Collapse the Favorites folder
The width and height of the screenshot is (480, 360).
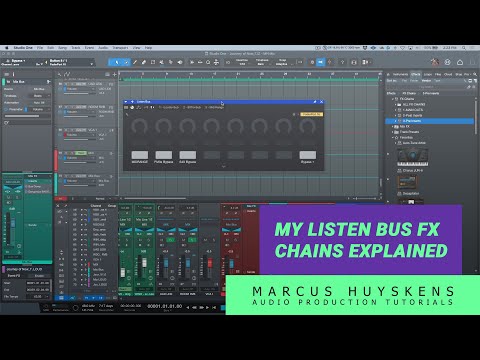[x=393, y=137]
